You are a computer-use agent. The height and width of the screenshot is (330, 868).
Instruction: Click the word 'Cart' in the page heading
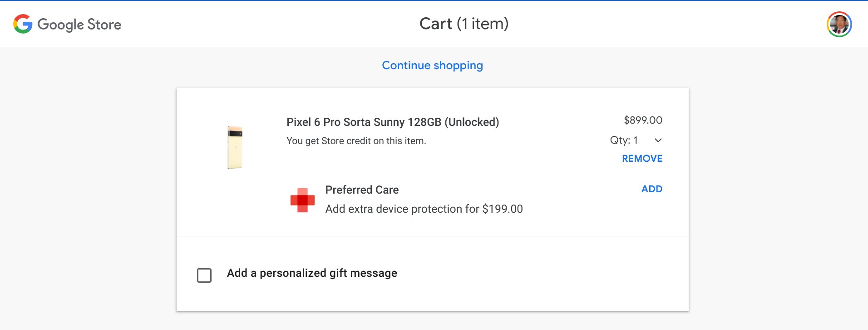pos(436,24)
